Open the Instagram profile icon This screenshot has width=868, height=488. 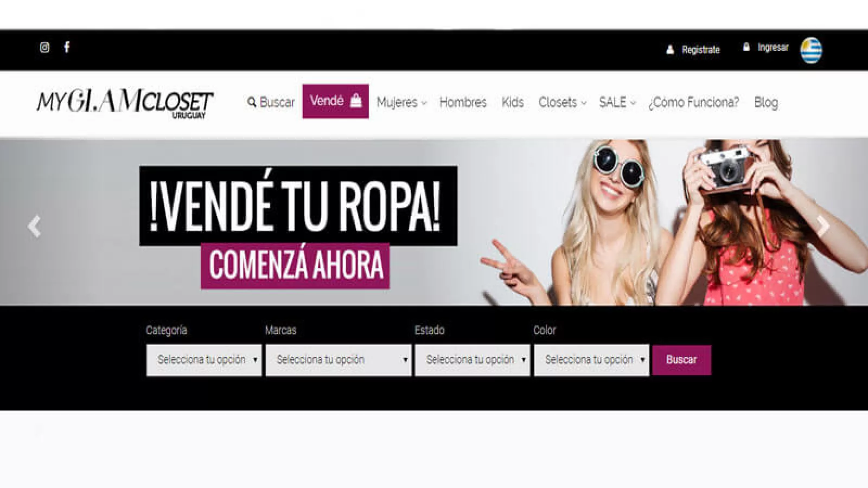(44, 48)
